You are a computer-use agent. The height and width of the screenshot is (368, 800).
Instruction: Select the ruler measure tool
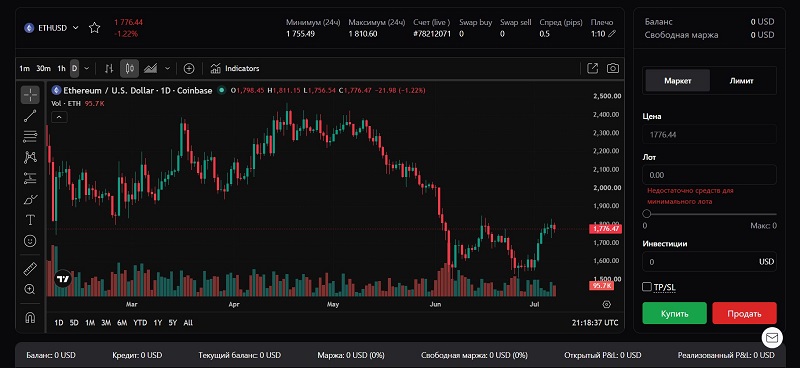click(x=30, y=268)
